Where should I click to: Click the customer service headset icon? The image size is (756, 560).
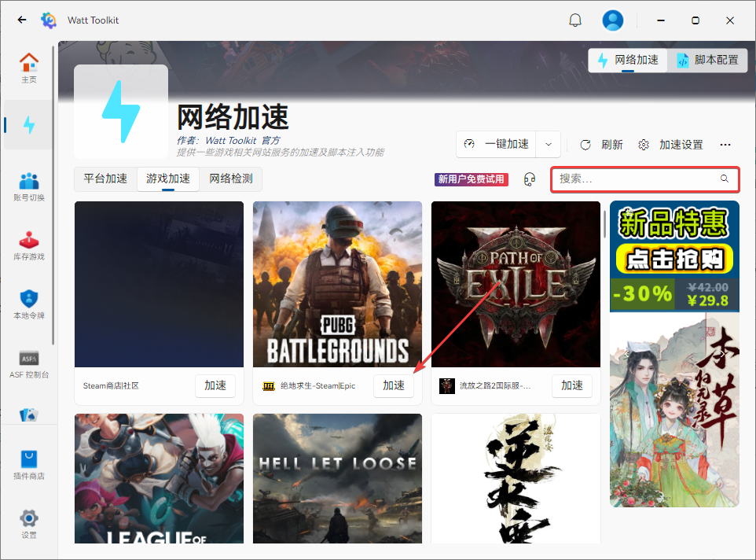pos(530,179)
